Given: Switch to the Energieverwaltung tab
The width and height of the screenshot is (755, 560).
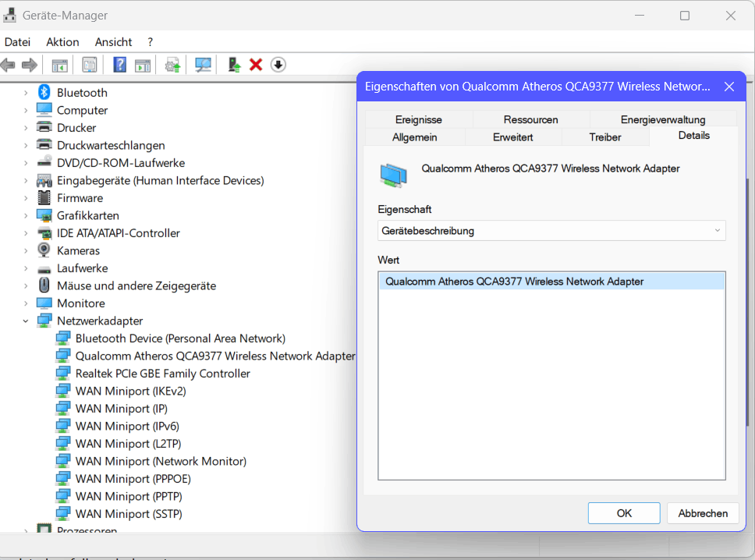Looking at the screenshot, I should 662,119.
